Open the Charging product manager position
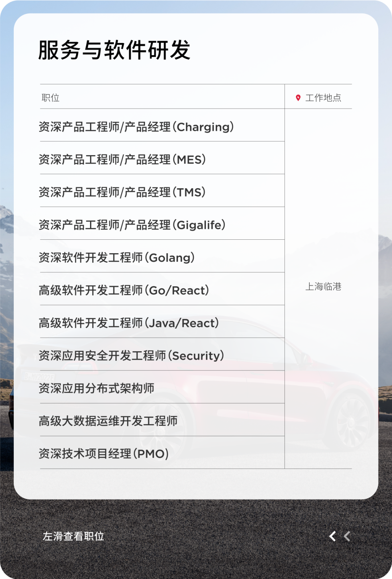The width and height of the screenshot is (392, 579). click(x=136, y=127)
